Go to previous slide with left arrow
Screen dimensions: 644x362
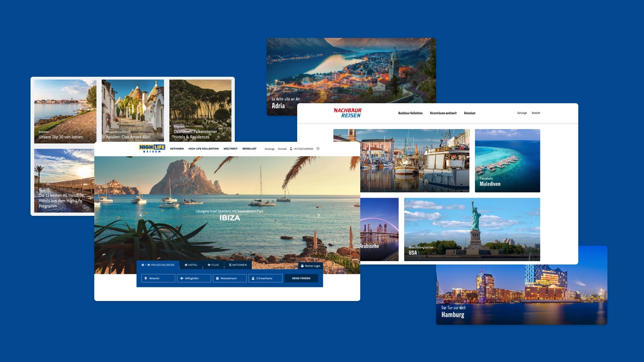click(x=141, y=215)
